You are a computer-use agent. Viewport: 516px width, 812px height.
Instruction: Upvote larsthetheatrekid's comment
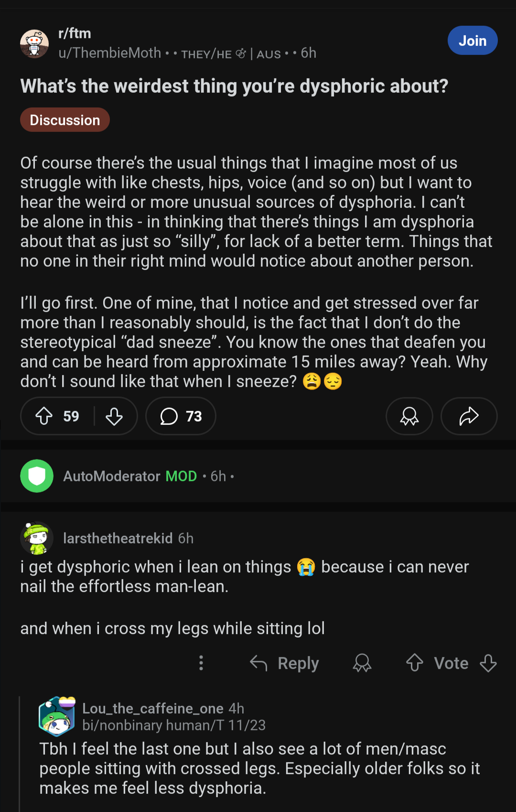pos(414,663)
